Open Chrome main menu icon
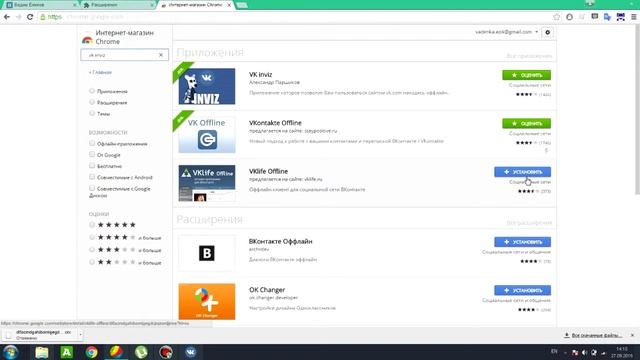The image size is (640, 360). pyautogui.click(x=633, y=17)
